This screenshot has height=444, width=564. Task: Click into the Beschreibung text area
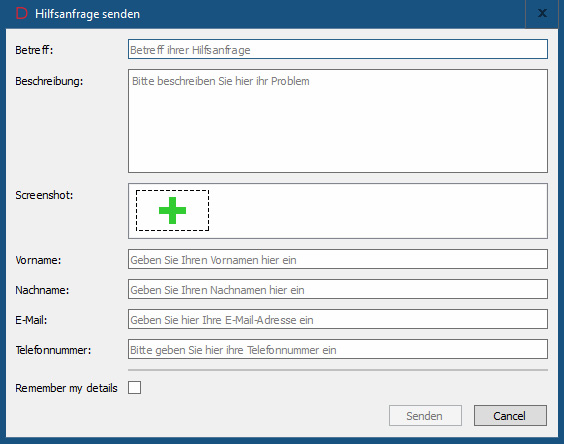point(338,121)
